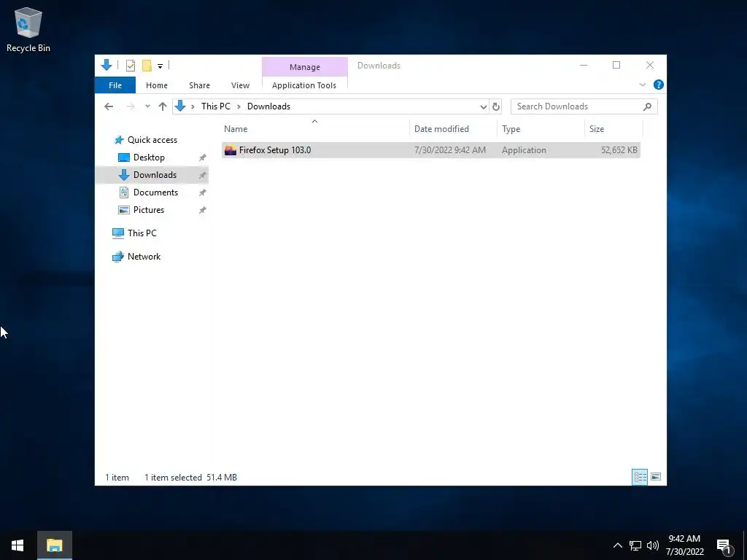
Task: Switch to the large icons view layout
Action: coord(656,477)
